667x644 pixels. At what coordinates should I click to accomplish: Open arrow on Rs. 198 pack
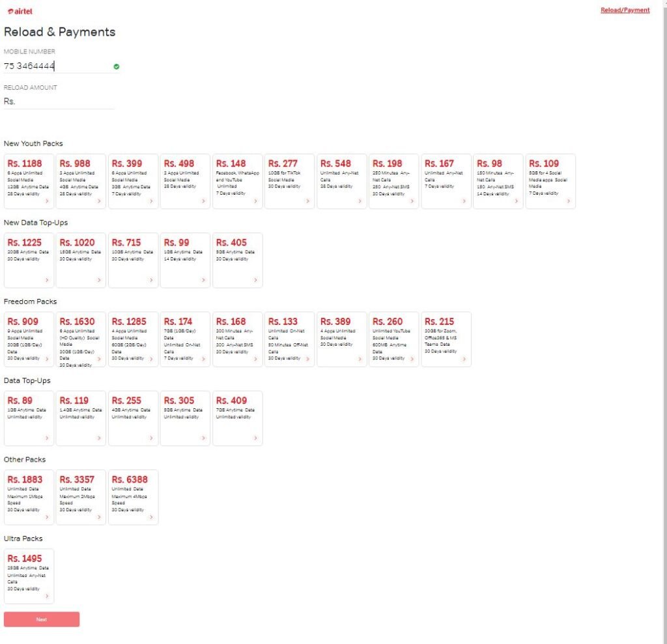(x=412, y=201)
